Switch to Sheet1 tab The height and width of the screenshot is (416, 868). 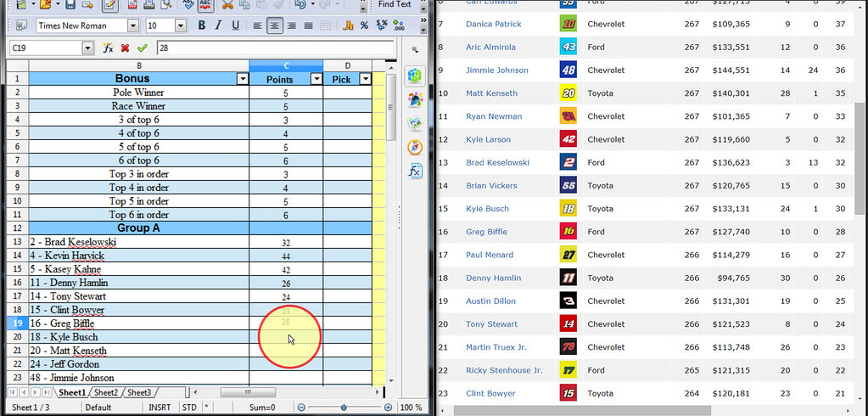point(72,392)
